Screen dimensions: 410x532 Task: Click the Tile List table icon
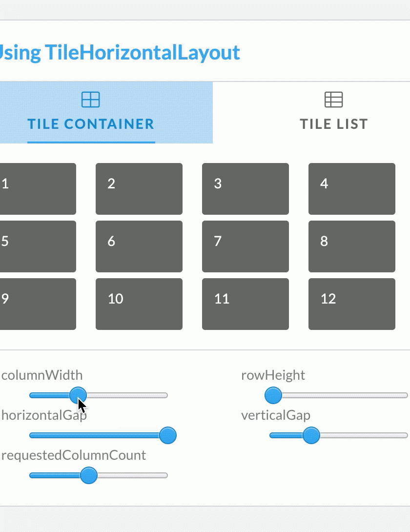click(x=334, y=100)
